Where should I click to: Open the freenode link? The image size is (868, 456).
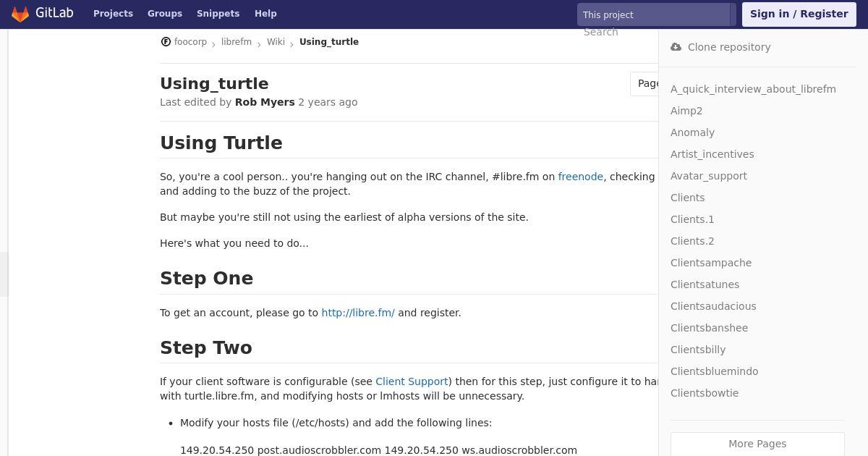[x=581, y=177]
